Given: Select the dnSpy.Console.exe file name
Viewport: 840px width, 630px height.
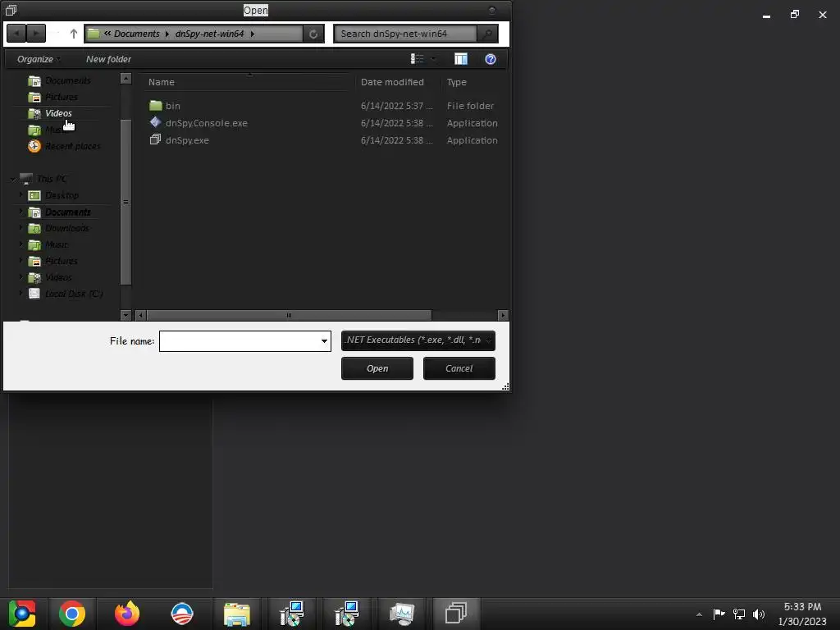Looking at the screenshot, I should [206, 123].
